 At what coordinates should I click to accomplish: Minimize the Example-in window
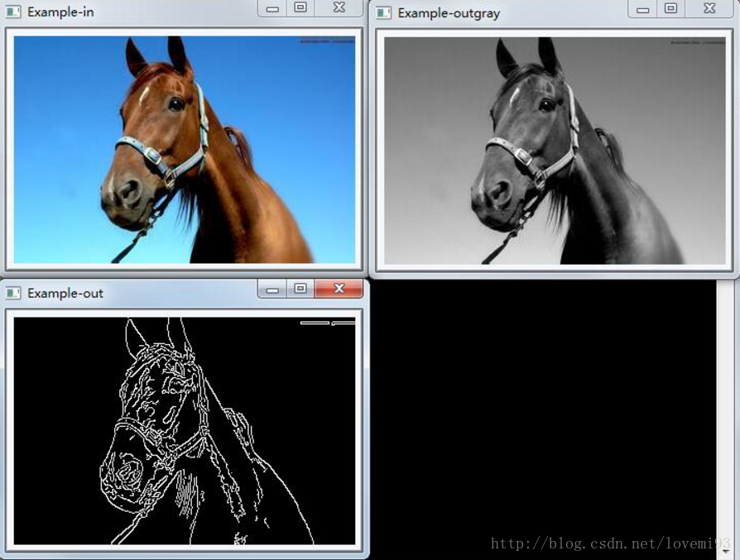click(272, 8)
